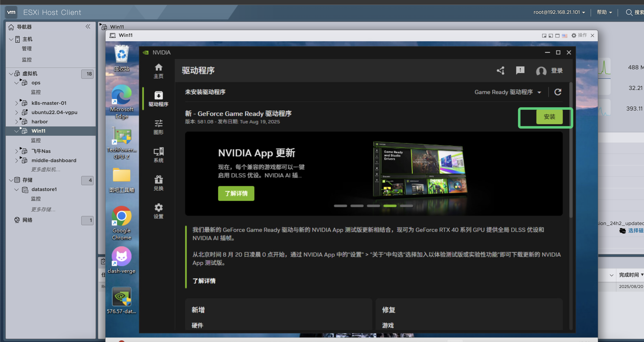Expand the k8s-master-01 virtual machine

click(16, 103)
